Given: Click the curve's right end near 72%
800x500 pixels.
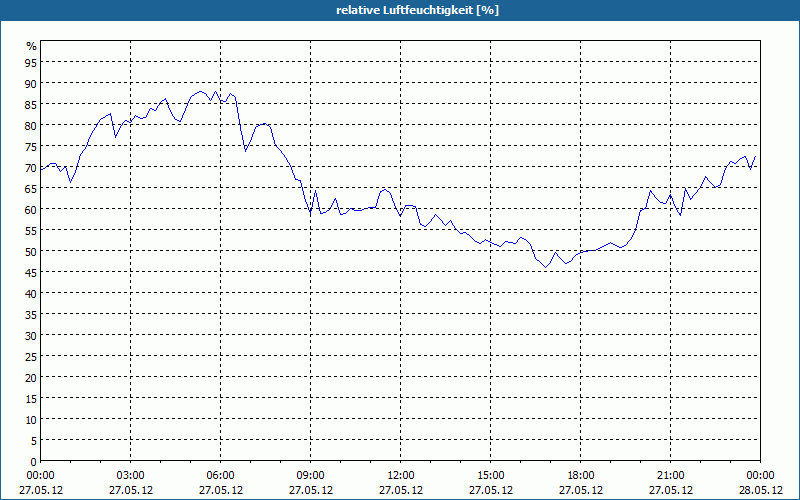Looking at the screenshot, I should pyautogui.click(x=755, y=156).
